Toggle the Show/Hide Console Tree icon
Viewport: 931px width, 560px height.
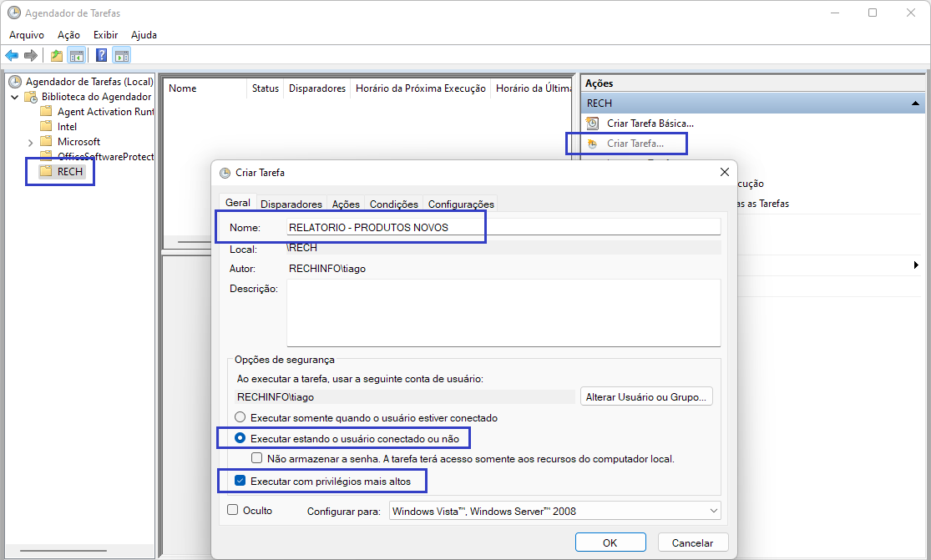(x=76, y=55)
